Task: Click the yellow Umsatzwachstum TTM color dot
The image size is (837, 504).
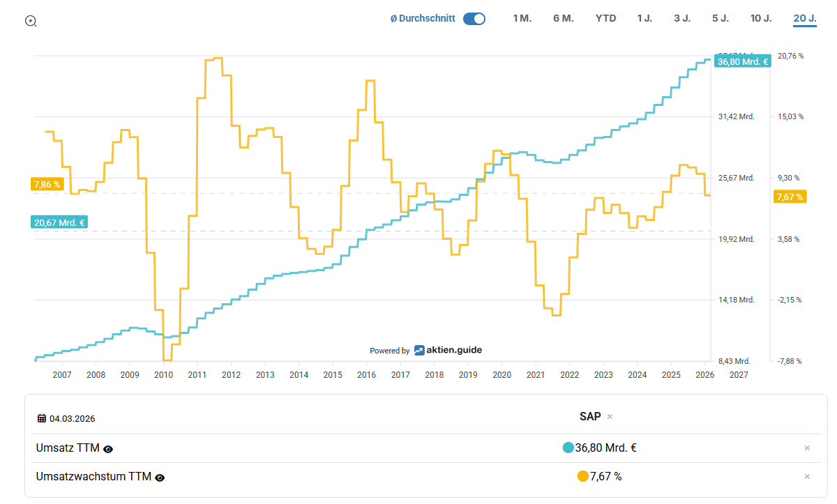Action: (582, 477)
